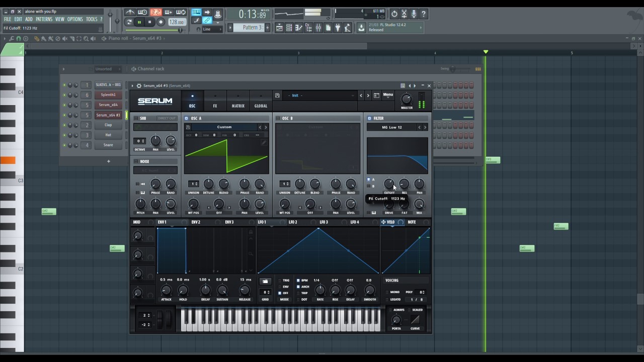The height and width of the screenshot is (362, 644).
Task: Add a channel with the plus button
Action: click(108, 161)
